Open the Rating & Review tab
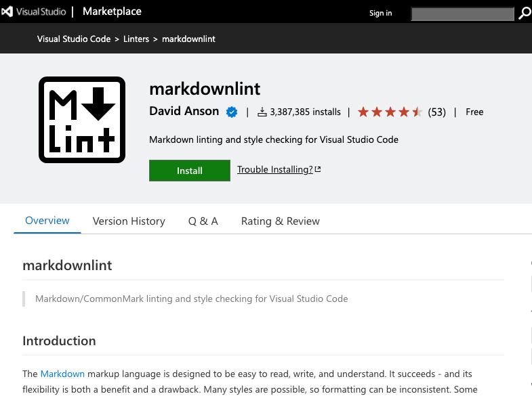Image resolution: width=532 pixels, height=396 pixels. 281,221
